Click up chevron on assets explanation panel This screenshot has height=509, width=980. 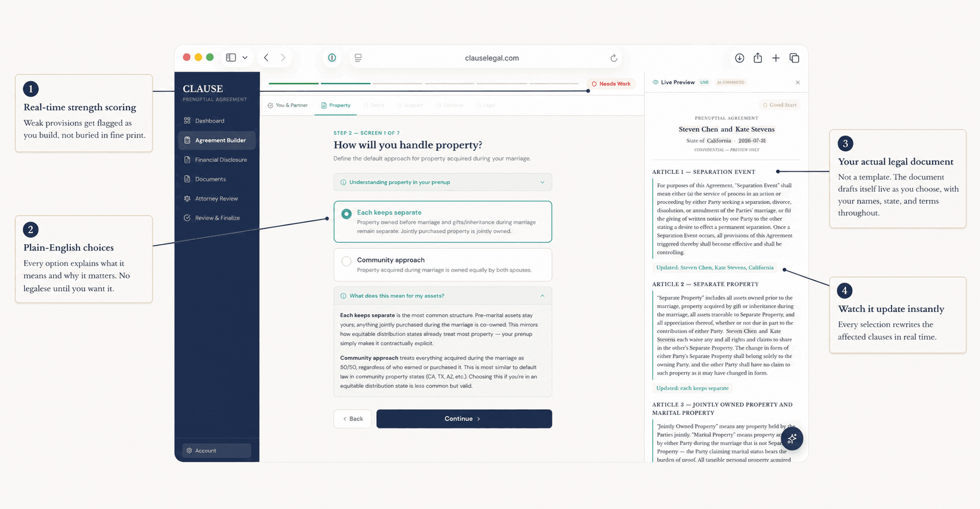pyautogui.click(x=542, y=296)
